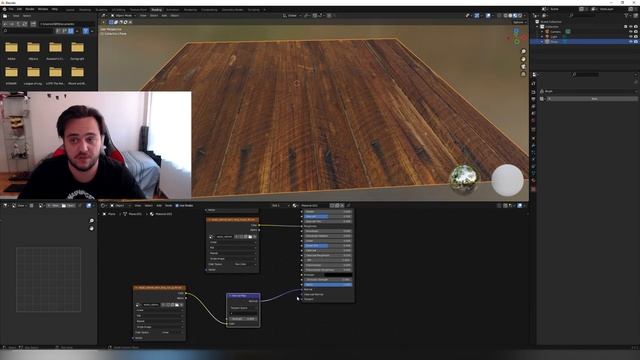Click Emission color swatch on Principled BSDF
Image resolution: width=640 pixels, height=360 pixels.
tap(338, 275)
